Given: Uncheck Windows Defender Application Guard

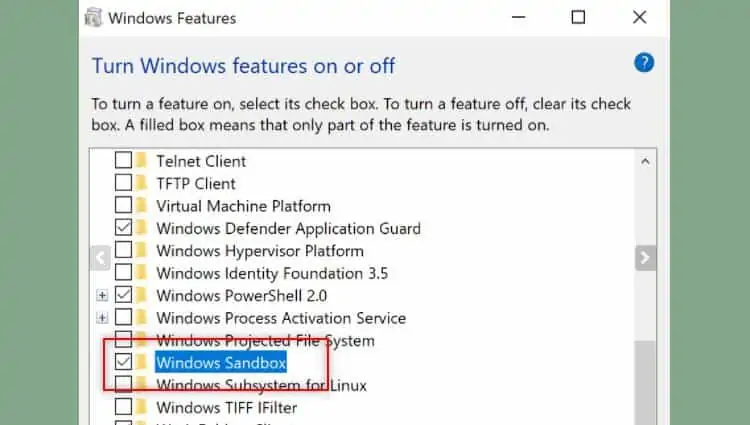Looking at the screenshot, I should tap(123, 228).
